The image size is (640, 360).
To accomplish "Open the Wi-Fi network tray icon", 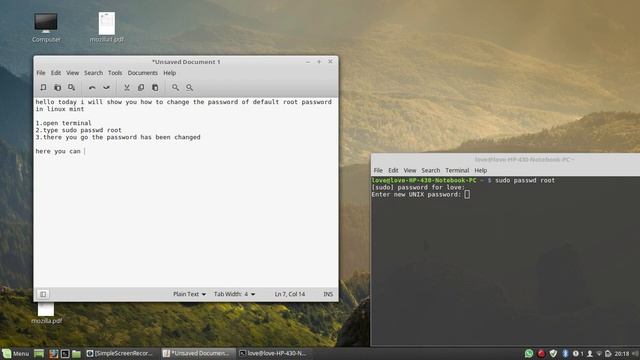I will pos(599,353).
